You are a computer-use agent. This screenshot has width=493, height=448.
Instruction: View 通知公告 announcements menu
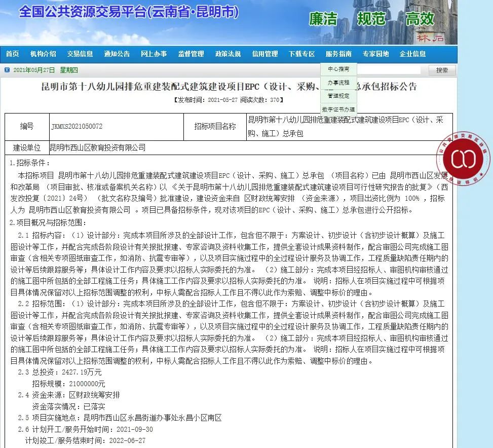(x=117, y=54)
